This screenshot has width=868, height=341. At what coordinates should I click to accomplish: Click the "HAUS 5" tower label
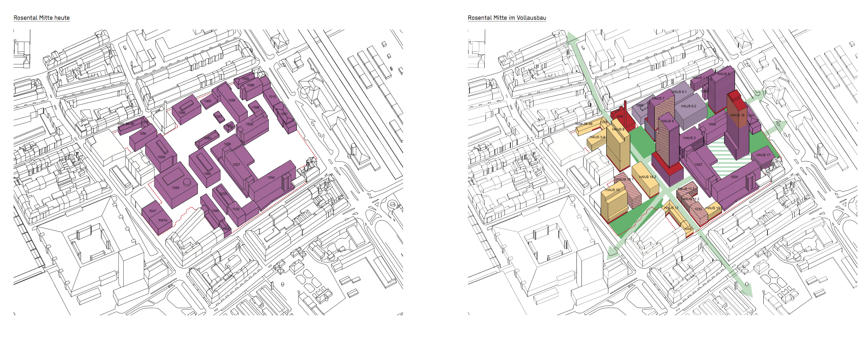point(724,74)
